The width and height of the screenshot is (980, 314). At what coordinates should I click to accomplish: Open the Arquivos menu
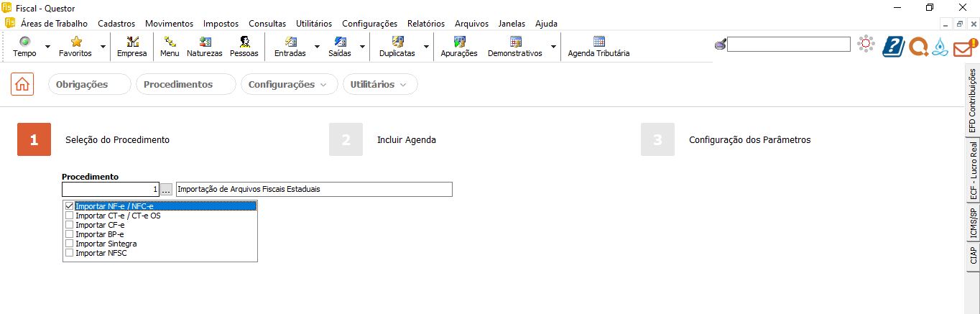pyautogui.click(x=471, y=23)
